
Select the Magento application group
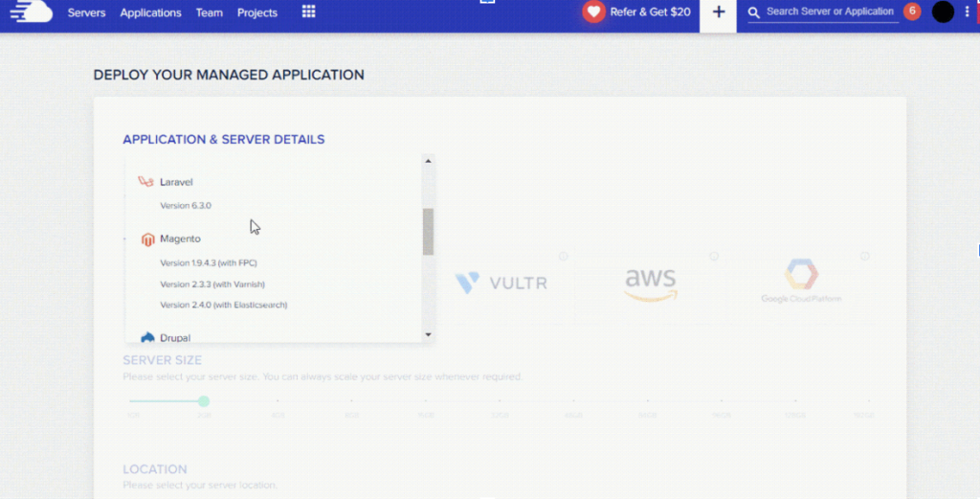point(180,238)
